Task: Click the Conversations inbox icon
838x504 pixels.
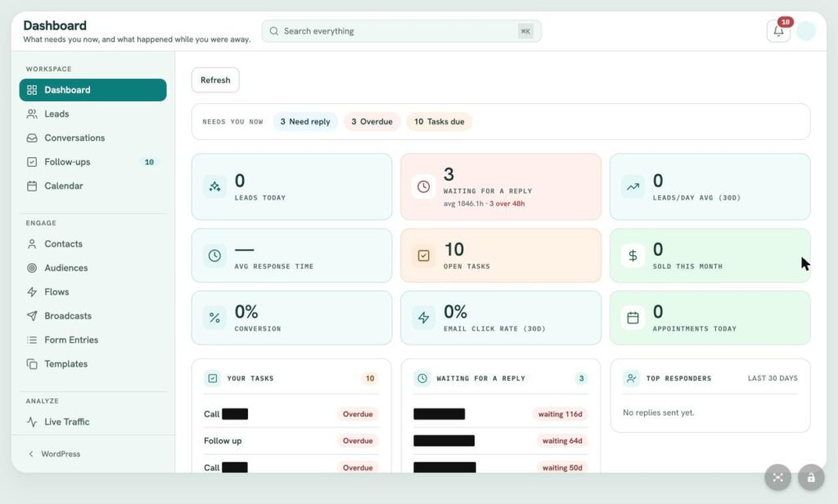Action: (32, 138)
